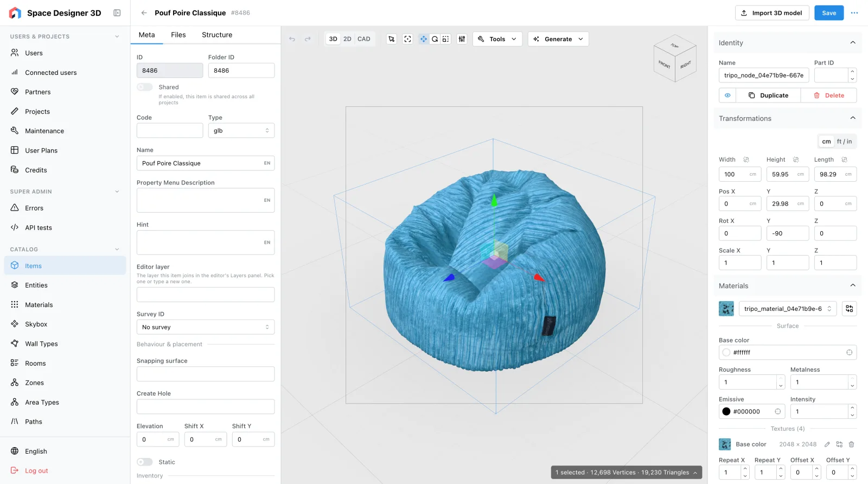This screenshot has width=868, height=484.
Task: Click the undo arrow
Action: coord(292,39)
